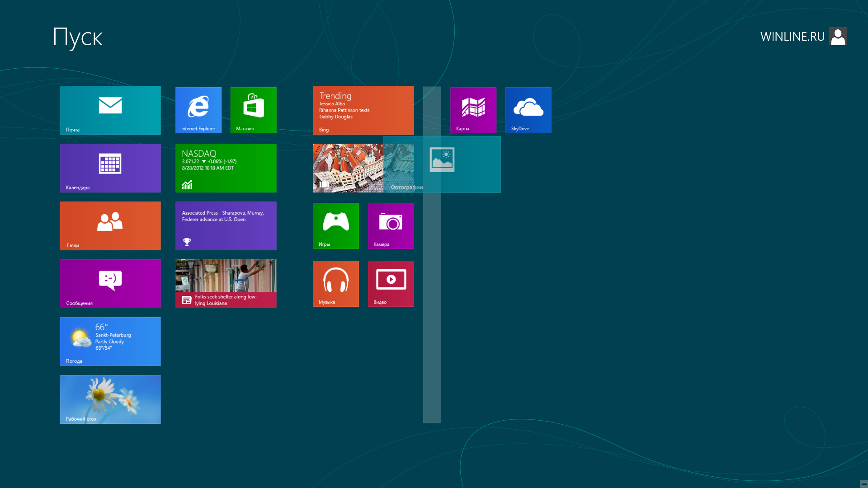The width and height of the screenshot is (868, 488).
Task: Click the zoom-out button in bottom corner
Action: [x=863, y=483]
